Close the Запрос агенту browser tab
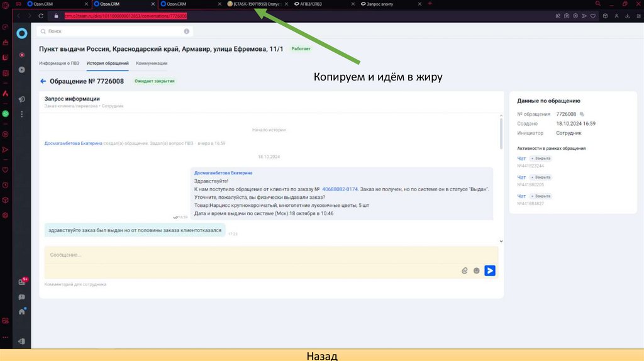644x361 pixels. (419, 4)
